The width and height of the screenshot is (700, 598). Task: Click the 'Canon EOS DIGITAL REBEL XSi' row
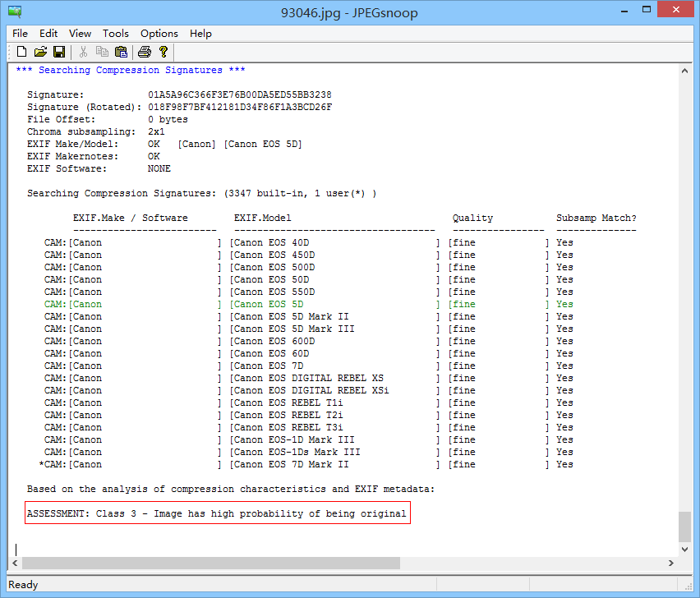click(308, 390)
